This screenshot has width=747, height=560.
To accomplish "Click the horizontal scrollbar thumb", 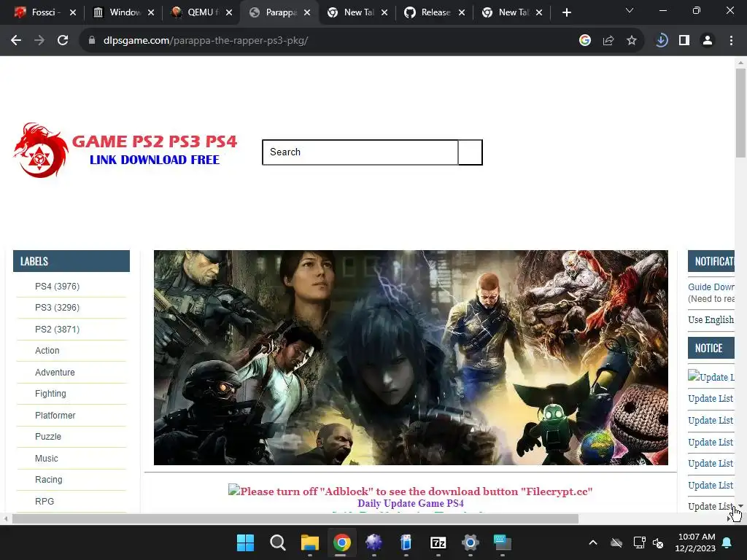I will pos(295,518).
